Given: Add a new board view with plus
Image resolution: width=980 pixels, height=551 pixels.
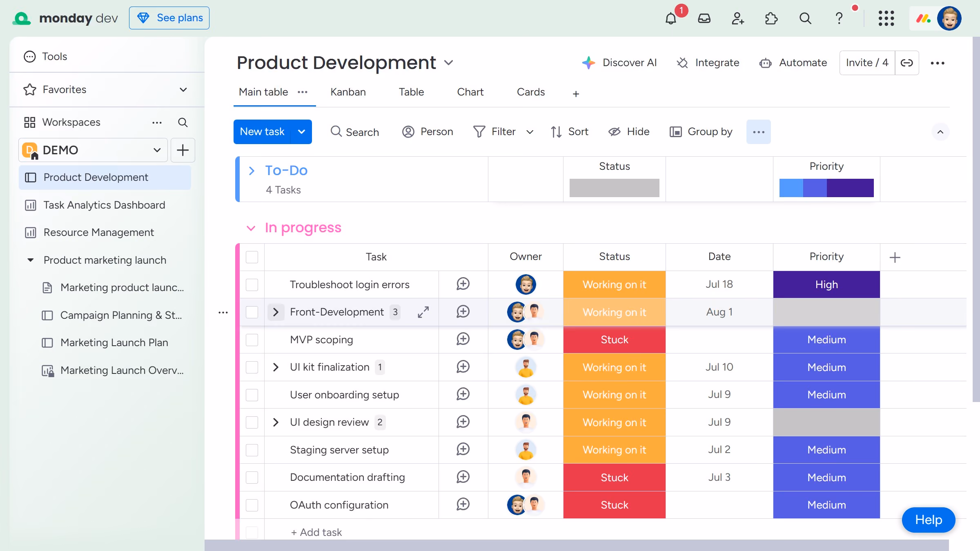Looking at the screenshot, I should (x=576, y=94).
